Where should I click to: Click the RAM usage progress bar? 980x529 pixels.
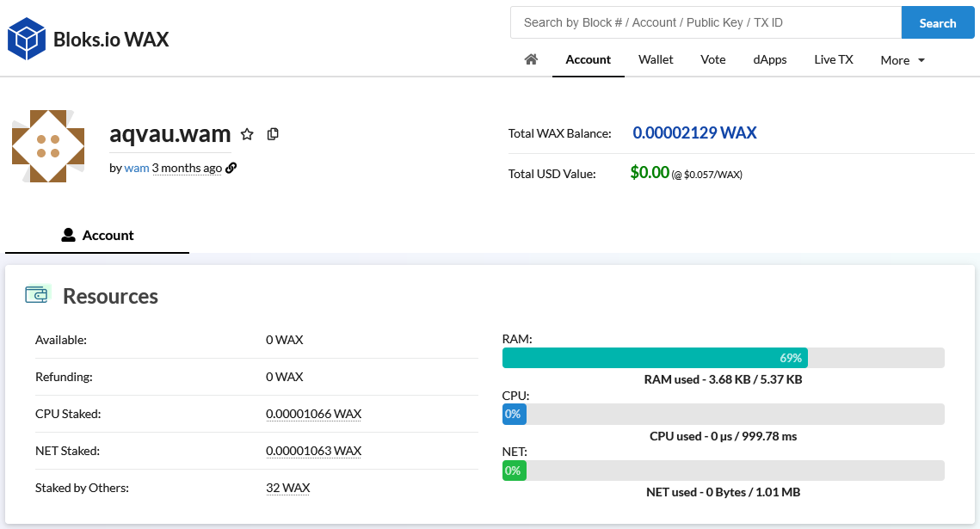coord(723,358)
